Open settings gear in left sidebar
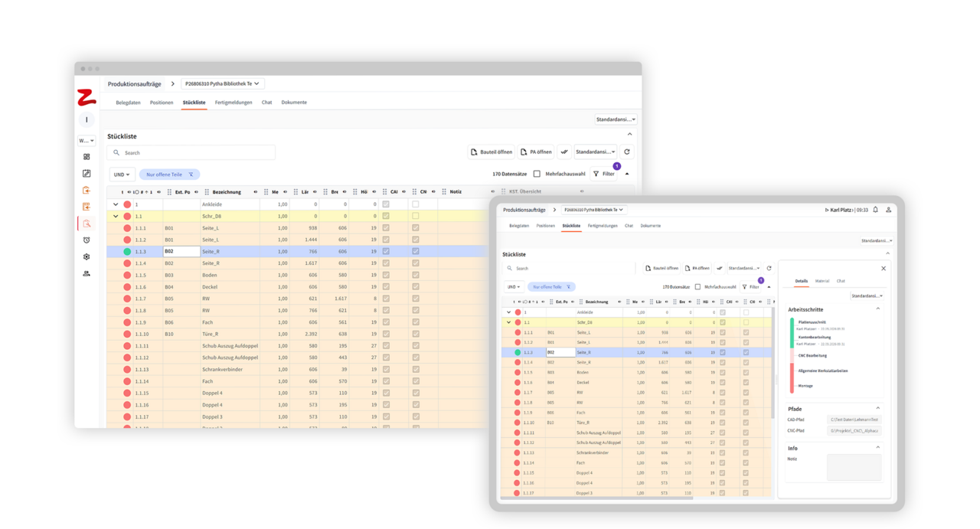This screenshot has height=529, width=980. [87, 257]
